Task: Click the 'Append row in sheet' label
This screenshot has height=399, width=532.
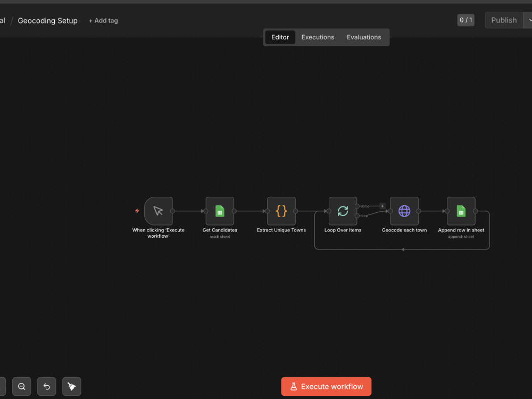Action: tap(461, 230)
